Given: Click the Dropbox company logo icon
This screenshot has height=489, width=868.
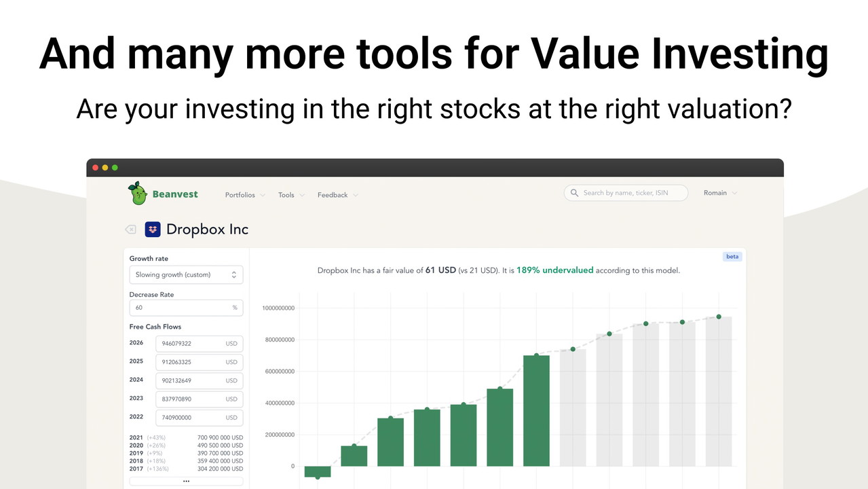Looking at the screenshot, I should tap(153, 230).
